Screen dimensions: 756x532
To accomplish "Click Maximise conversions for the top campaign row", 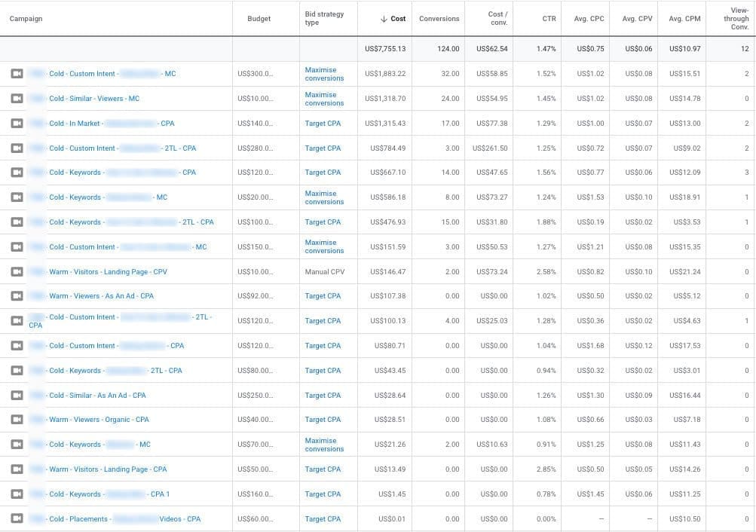I will pos(324,73).
